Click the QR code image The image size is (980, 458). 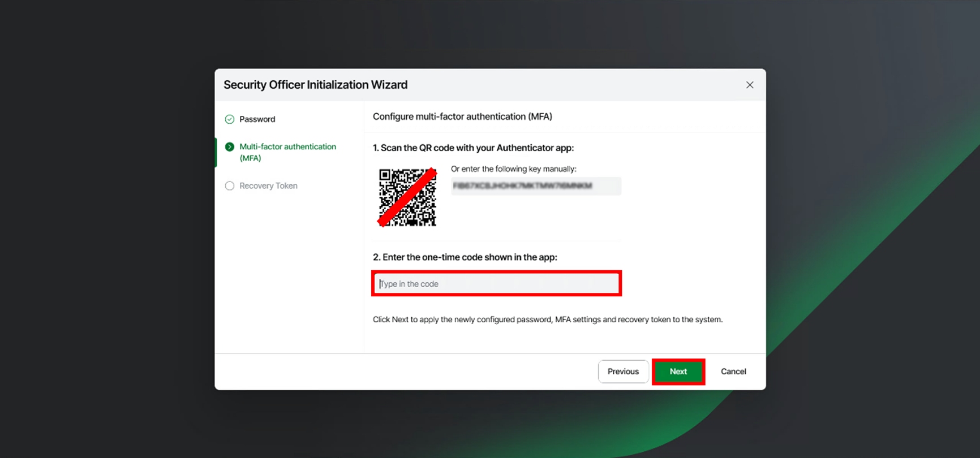coord(407,197)
